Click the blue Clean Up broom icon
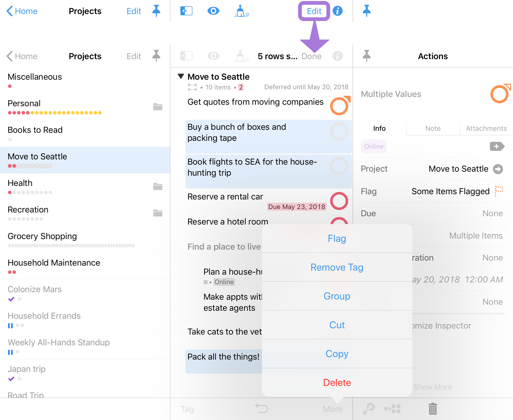 tap(241, 11)
